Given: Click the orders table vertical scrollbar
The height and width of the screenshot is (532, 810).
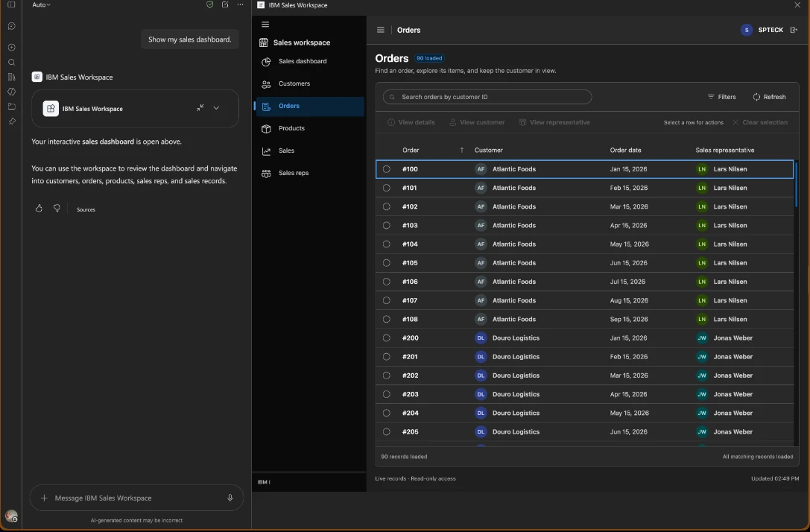Looking at the screenshot, I should point(796,184).
